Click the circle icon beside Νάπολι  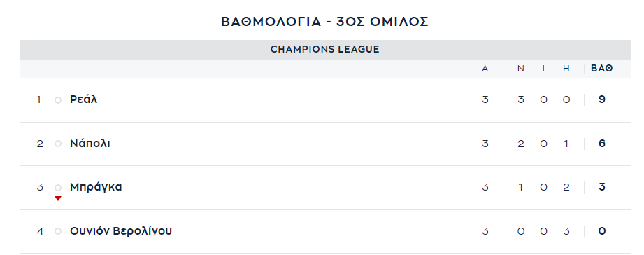tap(58, 144)
